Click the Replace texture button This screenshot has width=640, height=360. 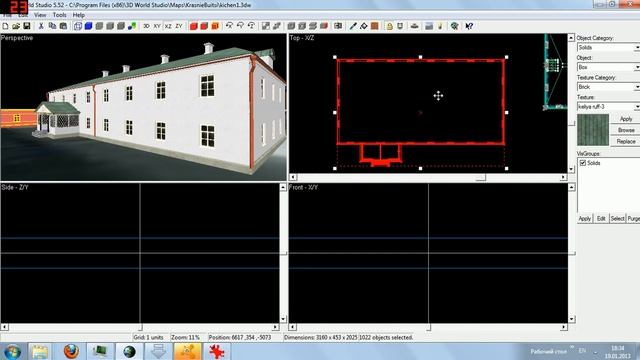[x=626, y=141]
